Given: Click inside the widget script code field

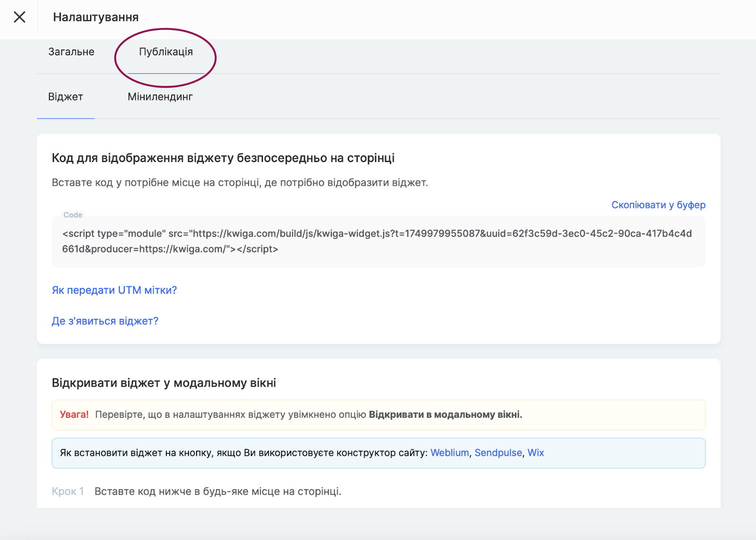Looking at the screenshot, I should click(x=378, y=241).
